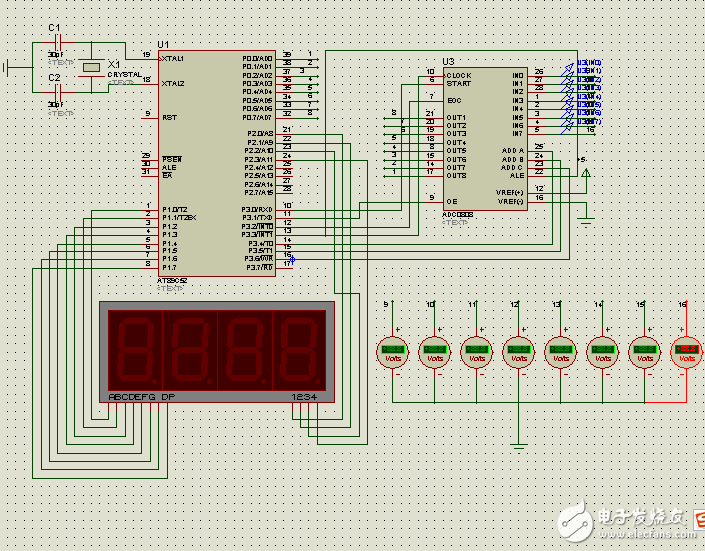Click the EA pin label on U1
Image resolution: width=705 pixels, height=551 pixels.
[x=167, y=175]
